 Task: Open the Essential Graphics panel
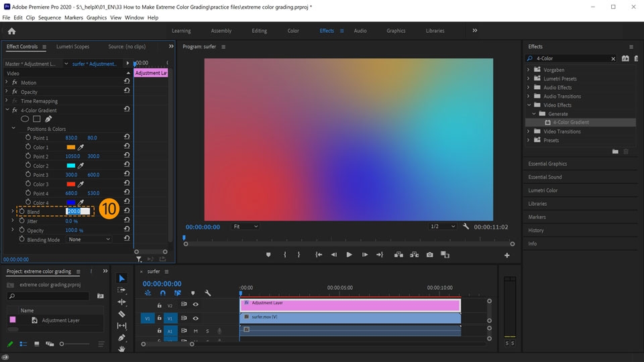pyautogui.click(x=547, y=164)
